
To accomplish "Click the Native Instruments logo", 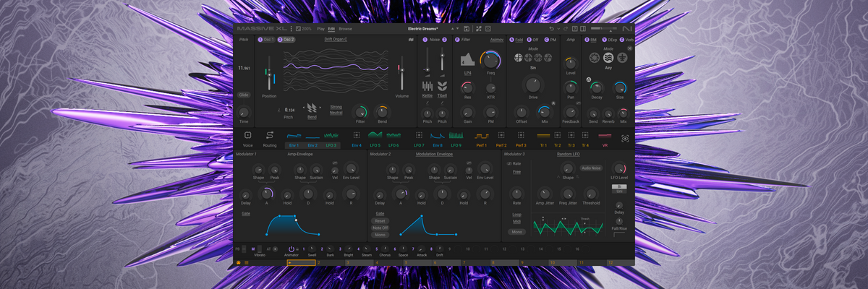I will click(626, 28).
